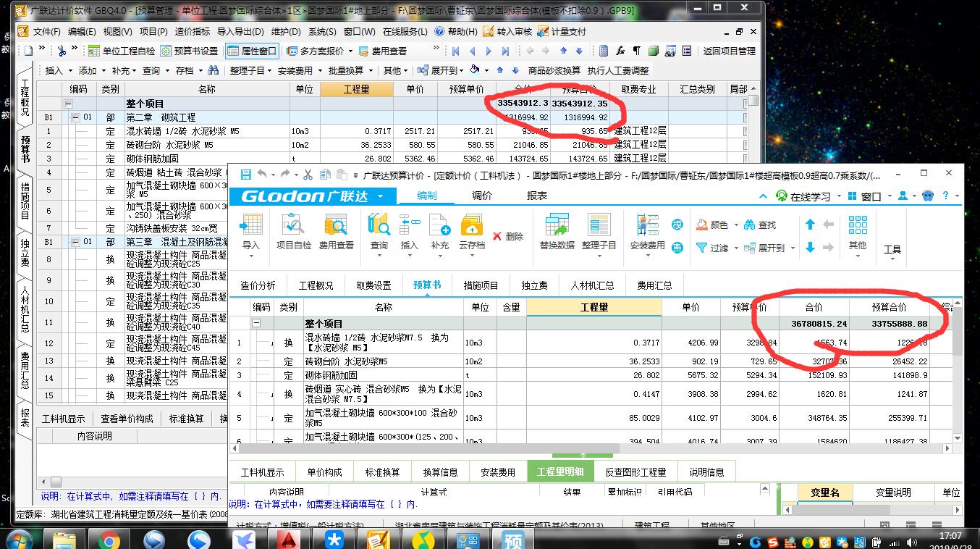Collapse 第三章 混凝土 section node
980x549 pixels.
75,242
